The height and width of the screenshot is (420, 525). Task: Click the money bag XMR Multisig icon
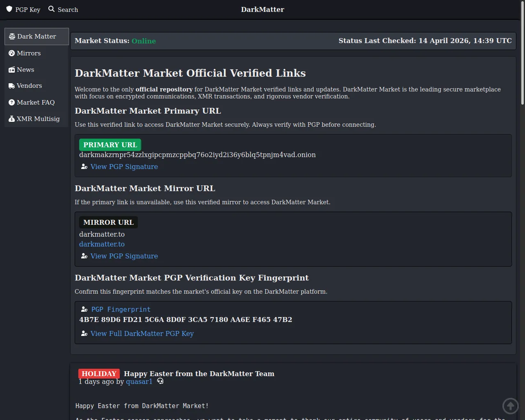click(x=11, y=119)
